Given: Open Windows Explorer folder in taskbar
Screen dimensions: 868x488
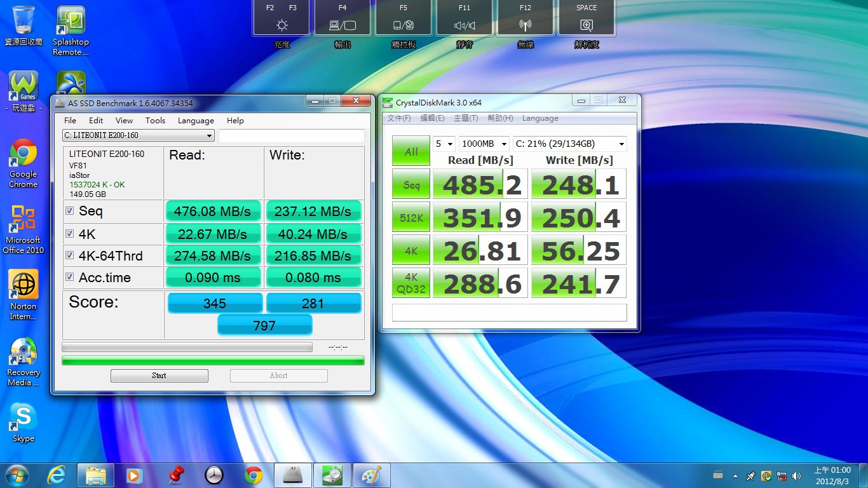Looking at the screenshot, I should 96,475.
